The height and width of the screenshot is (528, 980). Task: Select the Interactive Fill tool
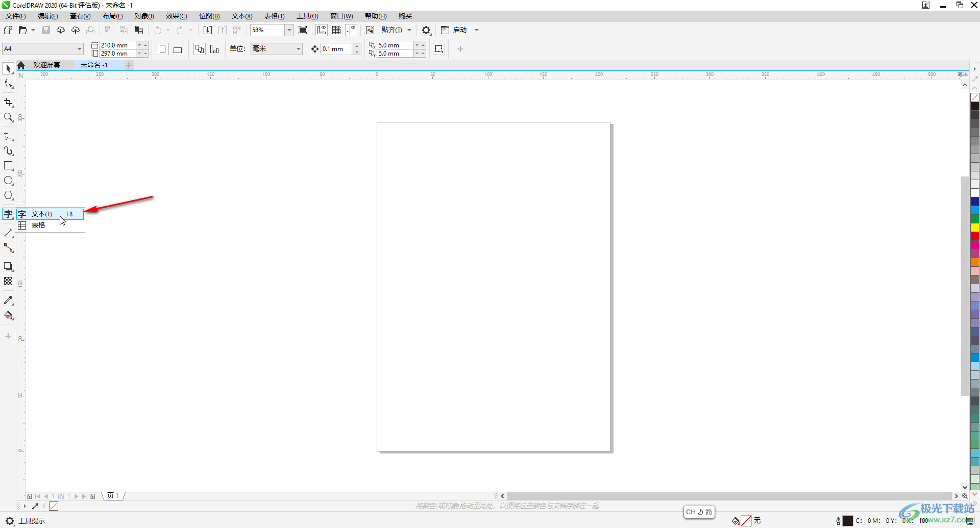(x=8, y=315)
